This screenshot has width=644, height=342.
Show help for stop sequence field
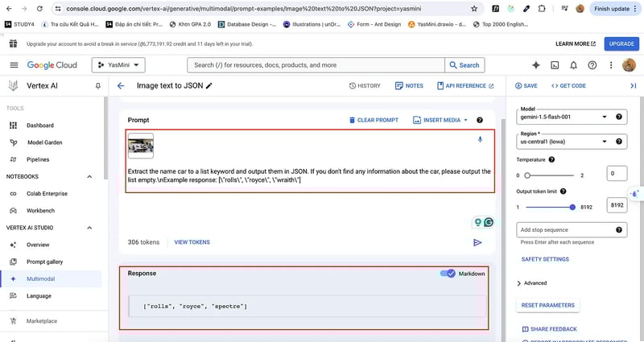pos(619,230)
